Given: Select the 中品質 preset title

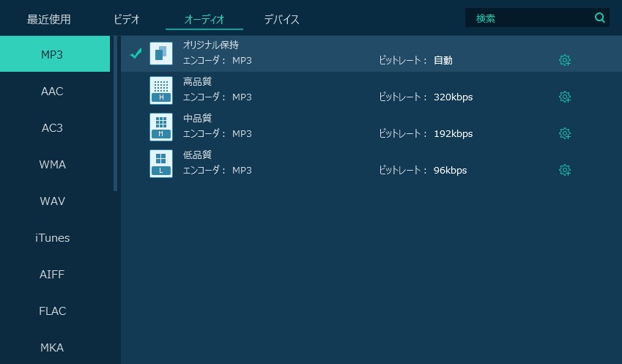Looking at the screenshot, I should tap(197, 118).
